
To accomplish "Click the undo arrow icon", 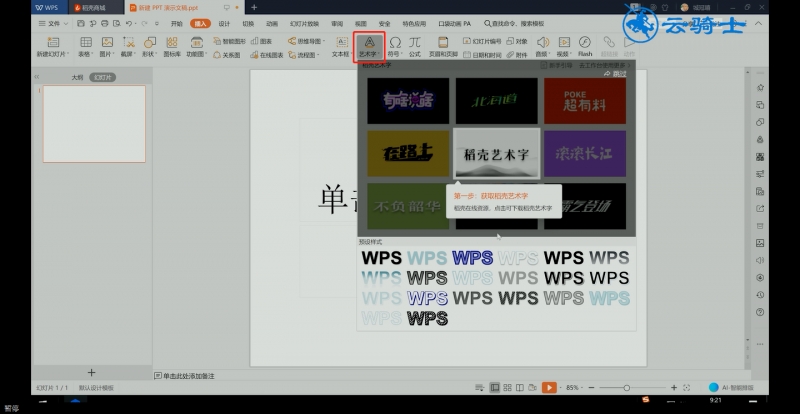I will [130, 23].
